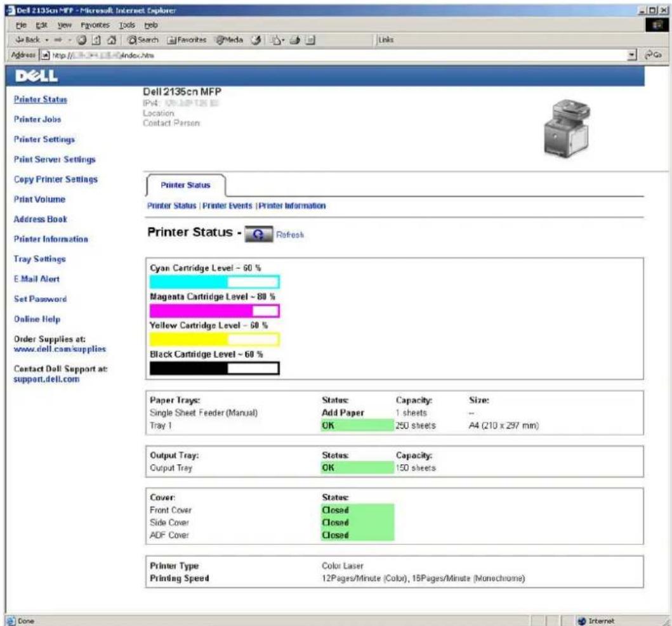Open the Media toolbar button
672x626 pixels.
click(x=229, y=40)
